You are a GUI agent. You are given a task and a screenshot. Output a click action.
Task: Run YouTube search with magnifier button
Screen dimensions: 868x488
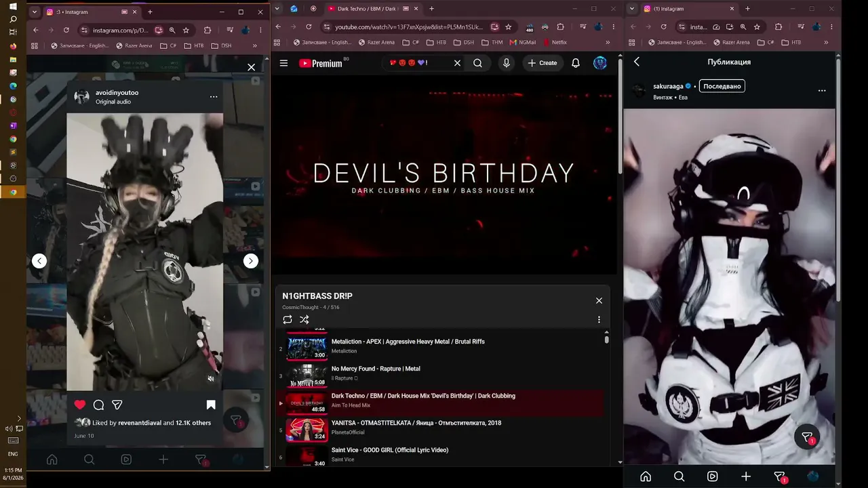coord(477,63)
